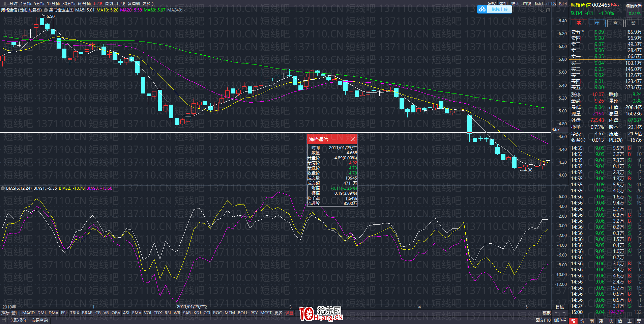The image size is (644, 324).
Task: Zoom out chart with minus button
Action: (x=564, y=313)
